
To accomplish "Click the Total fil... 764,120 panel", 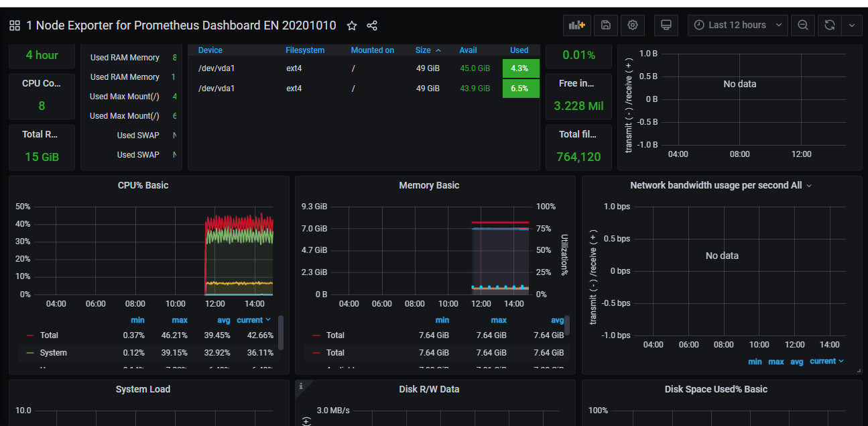I will click(x=579, y=146).
